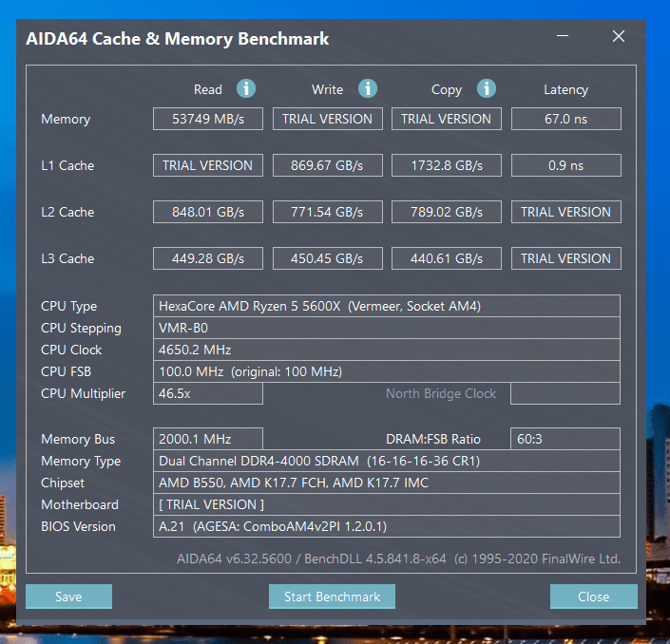Select L3 Cache Write 450.45 GB/s
Viewport: 670px width, 644px height.
tap(327, 258)
